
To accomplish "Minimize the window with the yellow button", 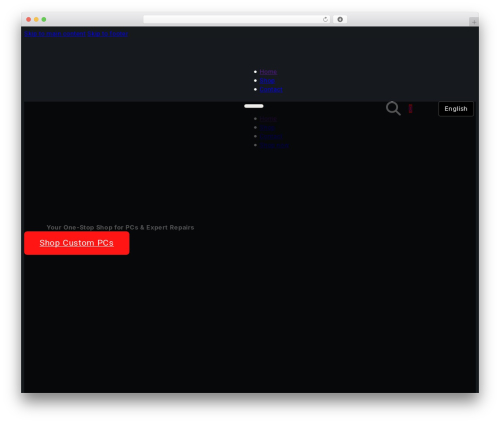I will 36,19.
